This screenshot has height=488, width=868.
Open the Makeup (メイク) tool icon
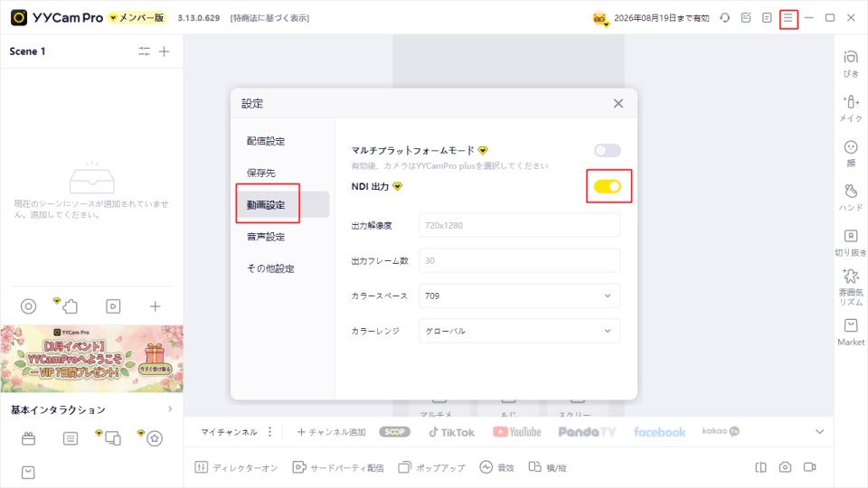click(850, 108)
